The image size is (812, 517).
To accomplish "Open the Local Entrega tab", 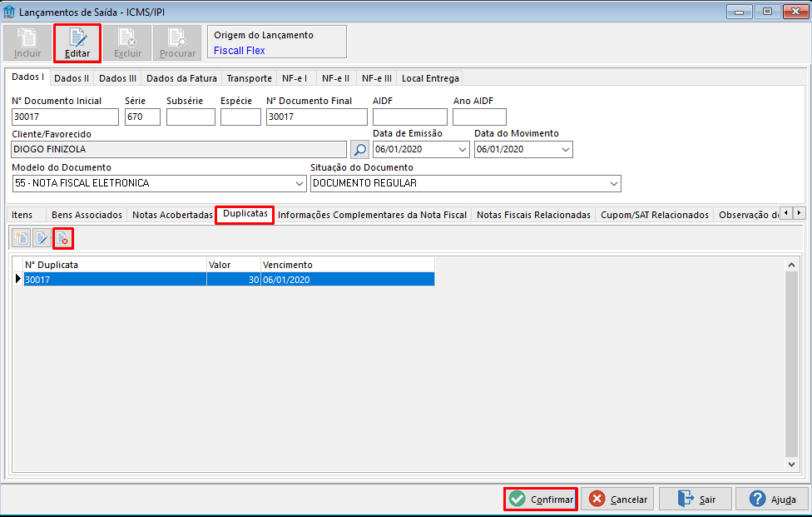I will pos(430,79).
